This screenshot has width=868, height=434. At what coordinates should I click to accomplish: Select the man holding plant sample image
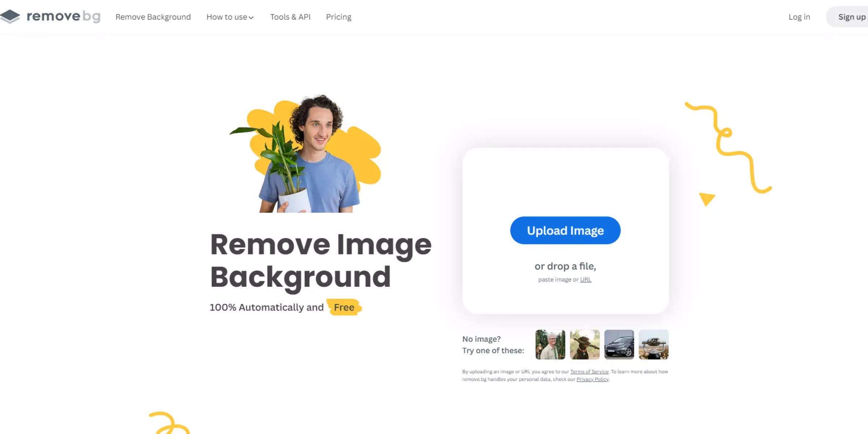coord(550,344)
